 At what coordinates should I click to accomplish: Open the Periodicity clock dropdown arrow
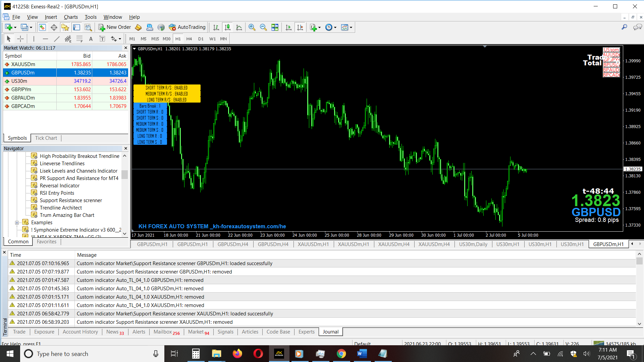click(x=335, y=27)
